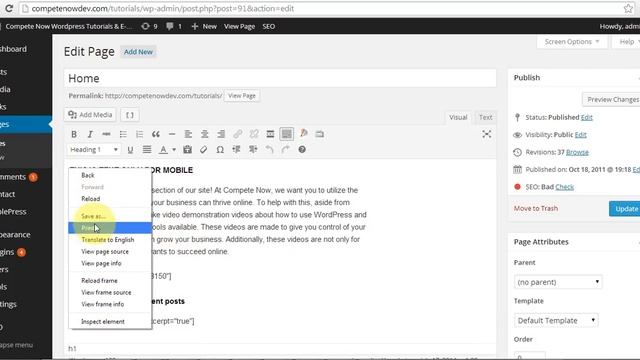Insert a horizontal line
The width and height of the screenshot is (640, 360).
coord(172,134)
